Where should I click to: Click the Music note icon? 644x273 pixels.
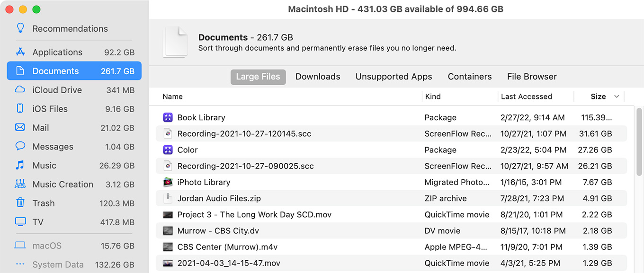click(x=20, y=165)
